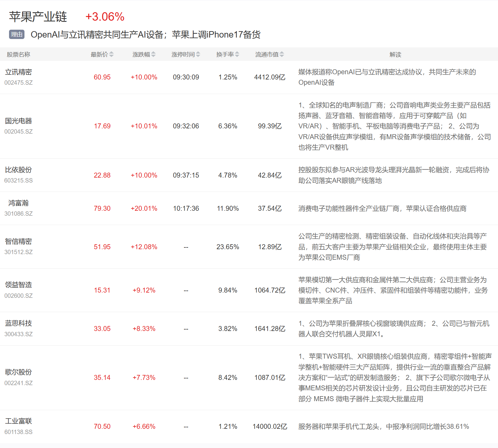Click the 理由 badge icon

coord(17,35)
